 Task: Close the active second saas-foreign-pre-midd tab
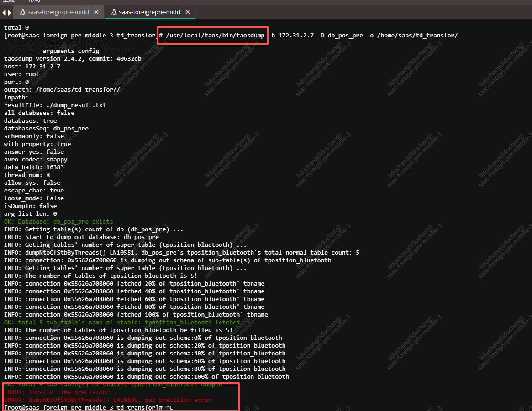(188, 12)
